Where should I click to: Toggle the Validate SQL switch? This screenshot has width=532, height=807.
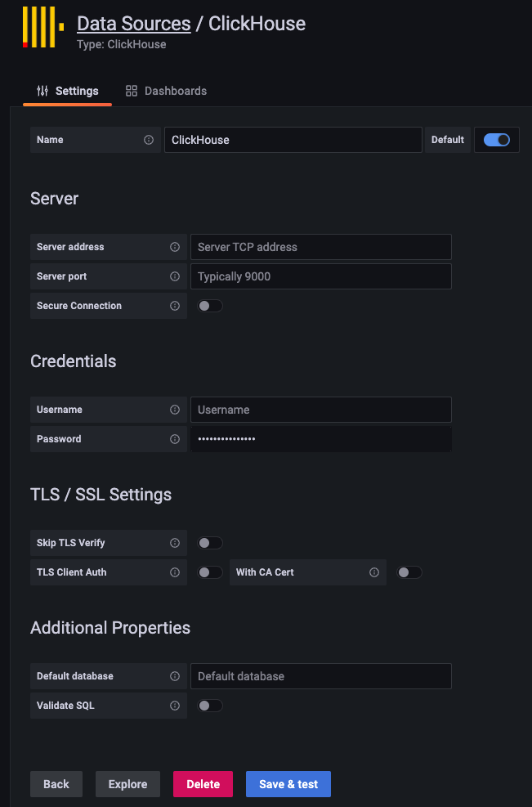click(210, 706)
